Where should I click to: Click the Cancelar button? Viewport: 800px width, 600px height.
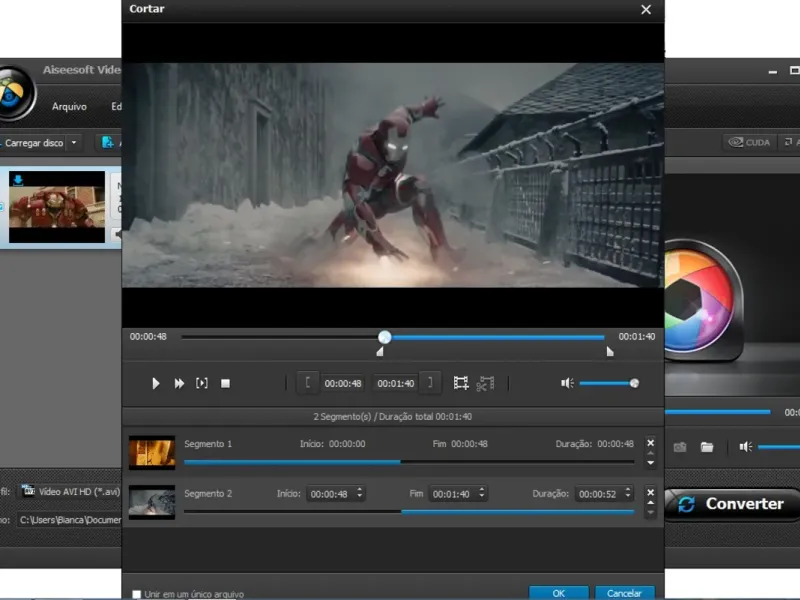(624, 593)
